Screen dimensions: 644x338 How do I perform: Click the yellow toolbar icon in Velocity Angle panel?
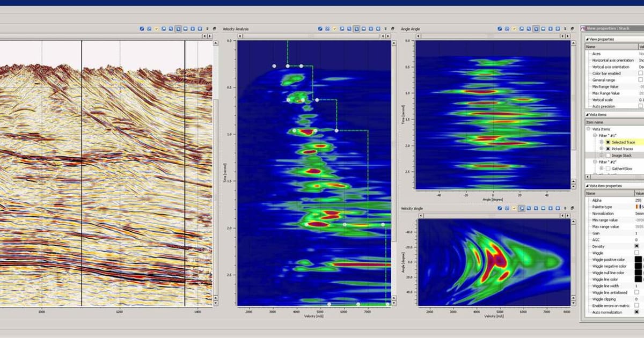point(515,208)
